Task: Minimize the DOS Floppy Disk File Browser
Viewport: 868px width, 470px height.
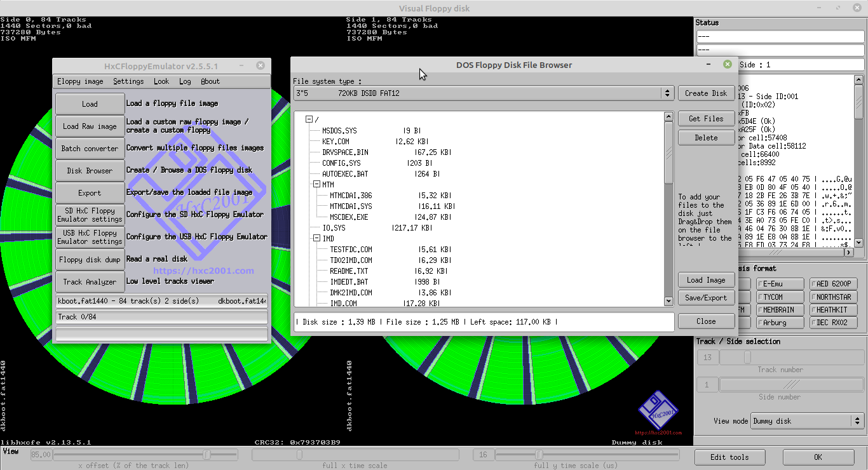Action: pyautogui.click(x=709, y=65)
